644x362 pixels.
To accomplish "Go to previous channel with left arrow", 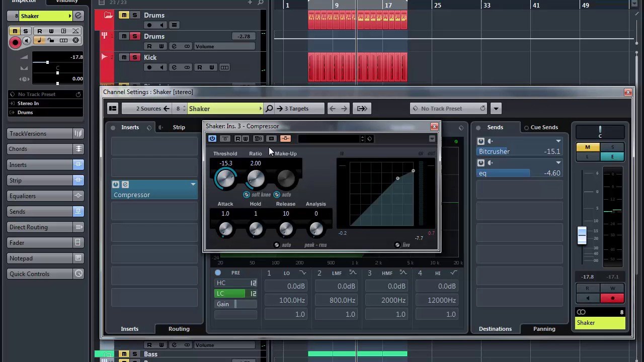I will click(332, 109).
